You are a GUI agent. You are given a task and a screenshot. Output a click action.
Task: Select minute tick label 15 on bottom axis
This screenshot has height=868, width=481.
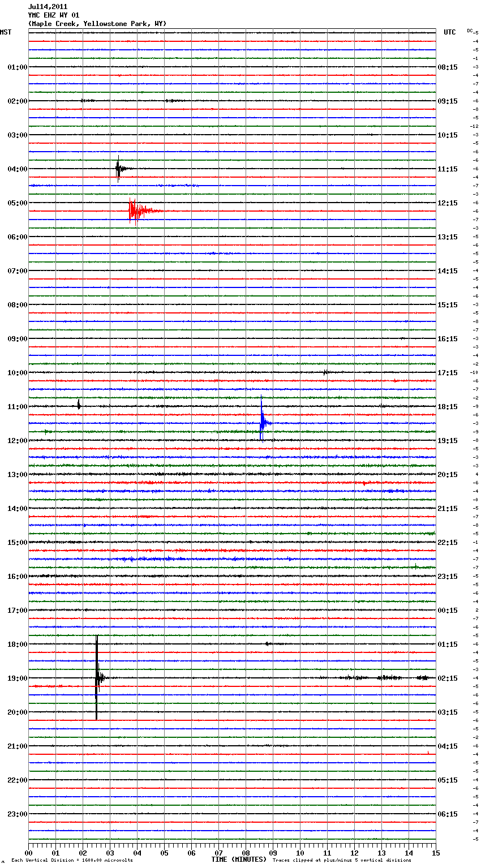click(436, 853)
